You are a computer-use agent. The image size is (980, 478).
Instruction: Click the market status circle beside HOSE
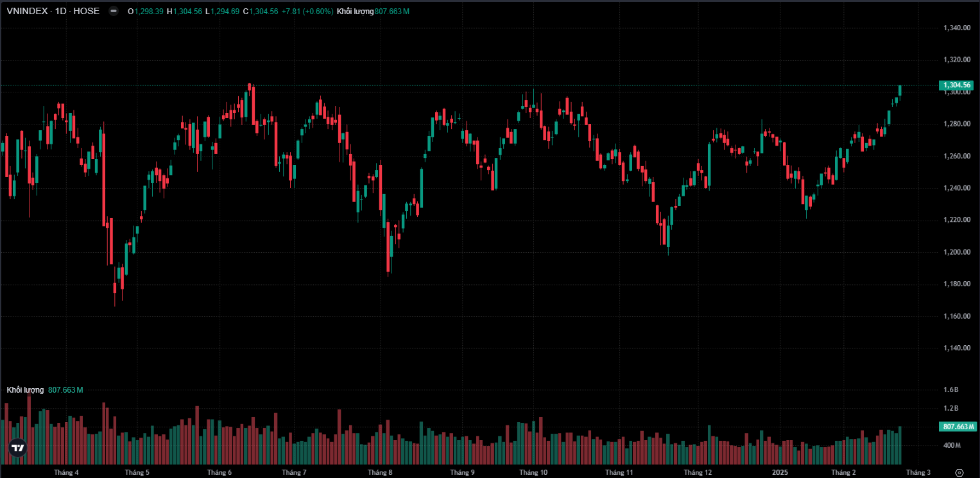[x=114, y=11]
